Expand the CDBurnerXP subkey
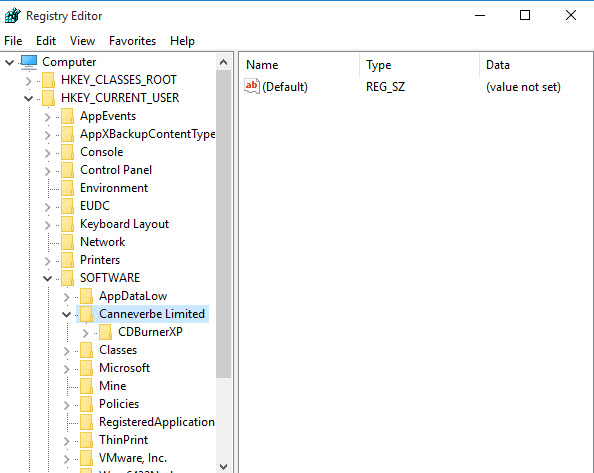 [x=86, y=333]
